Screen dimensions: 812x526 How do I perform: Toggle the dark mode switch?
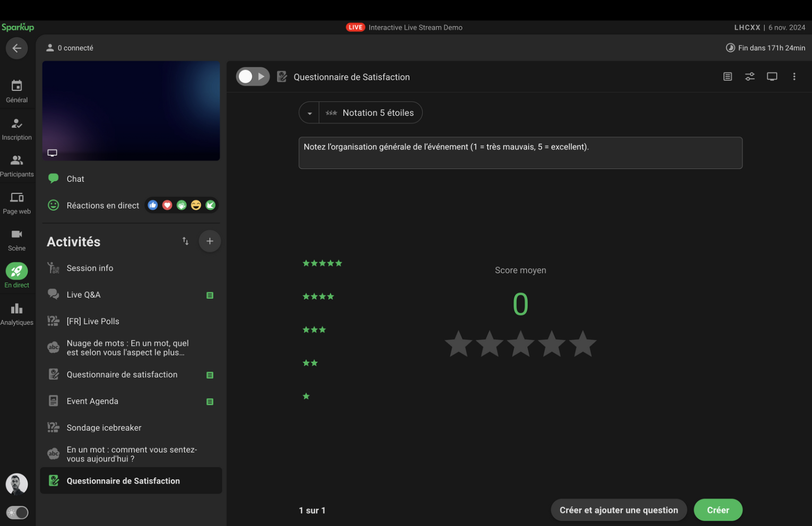tap(17, 512)
